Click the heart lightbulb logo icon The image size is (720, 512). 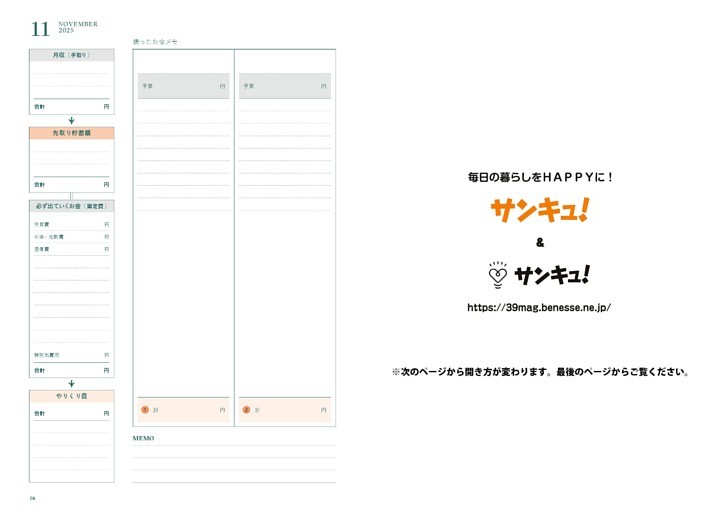[498, 275]
